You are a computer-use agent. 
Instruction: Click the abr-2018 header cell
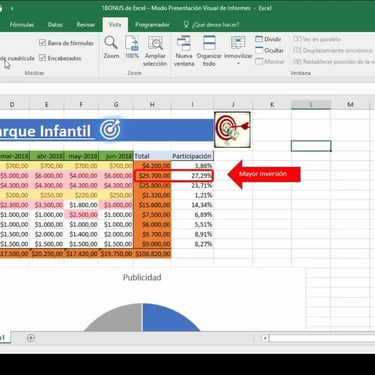tap(46, 156)
